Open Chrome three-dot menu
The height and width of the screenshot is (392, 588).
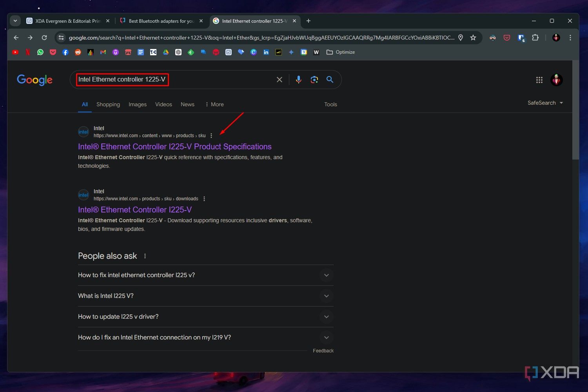[x=570, y=38]
